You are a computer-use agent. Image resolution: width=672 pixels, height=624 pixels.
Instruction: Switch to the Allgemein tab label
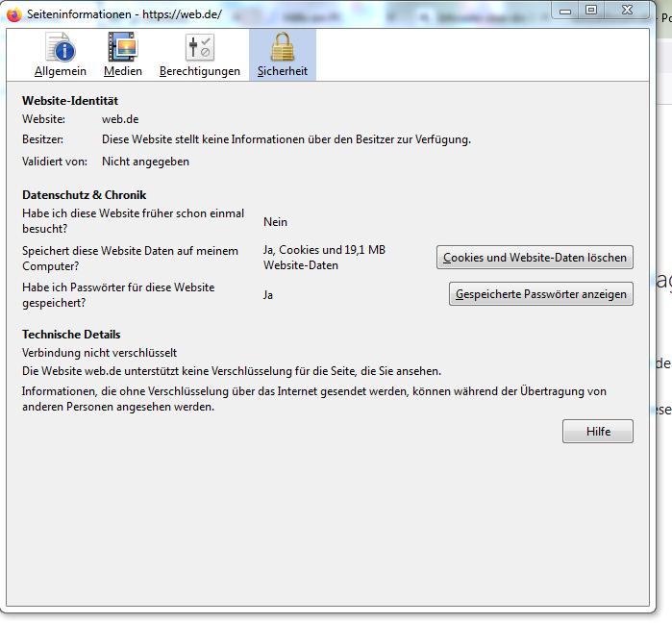tap(61, 71)
